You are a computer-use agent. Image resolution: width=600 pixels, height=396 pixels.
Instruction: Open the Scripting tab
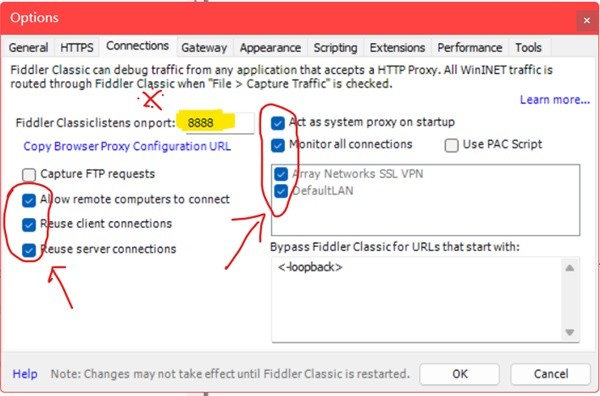click(x=335, y=47)
